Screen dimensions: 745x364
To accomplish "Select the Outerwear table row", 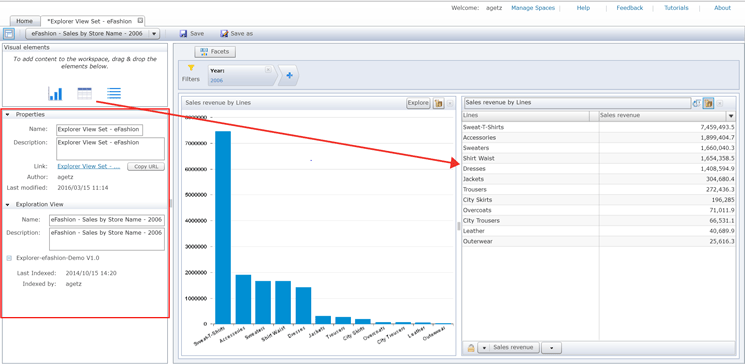I will pyautogui.click(x=599, y=241).
